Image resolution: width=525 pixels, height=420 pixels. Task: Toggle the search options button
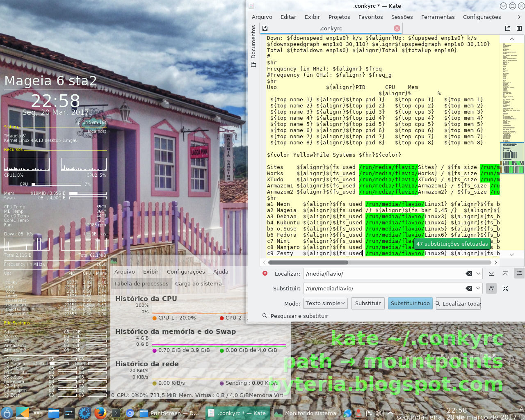[519, 274]
